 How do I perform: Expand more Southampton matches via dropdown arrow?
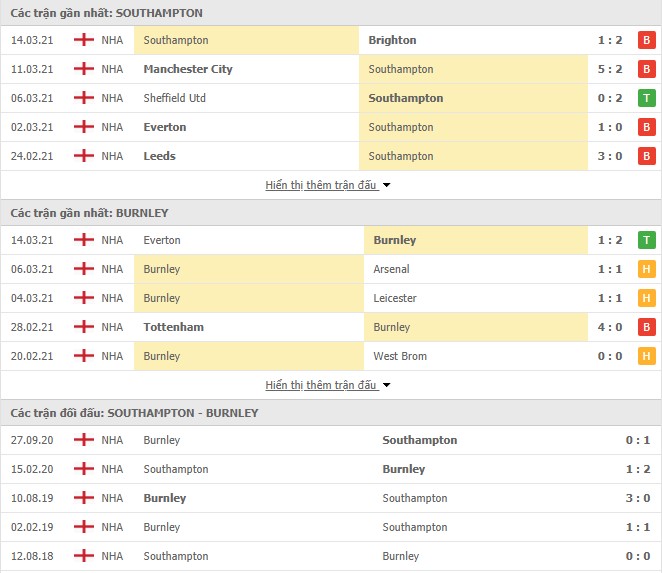[x=386, y=185]
